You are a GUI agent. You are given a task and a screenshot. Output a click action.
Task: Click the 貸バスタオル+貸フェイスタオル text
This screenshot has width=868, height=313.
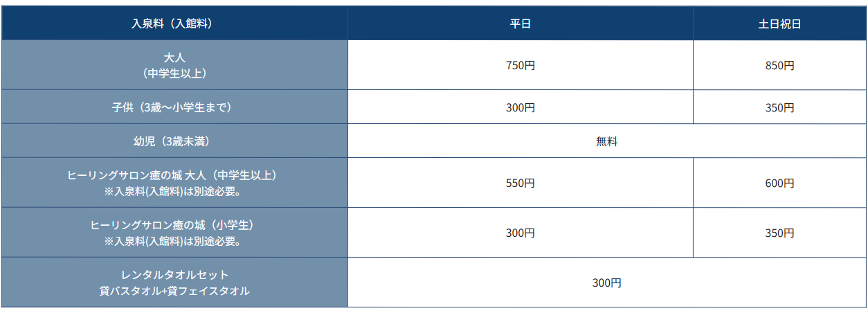[x=174, y=292]
